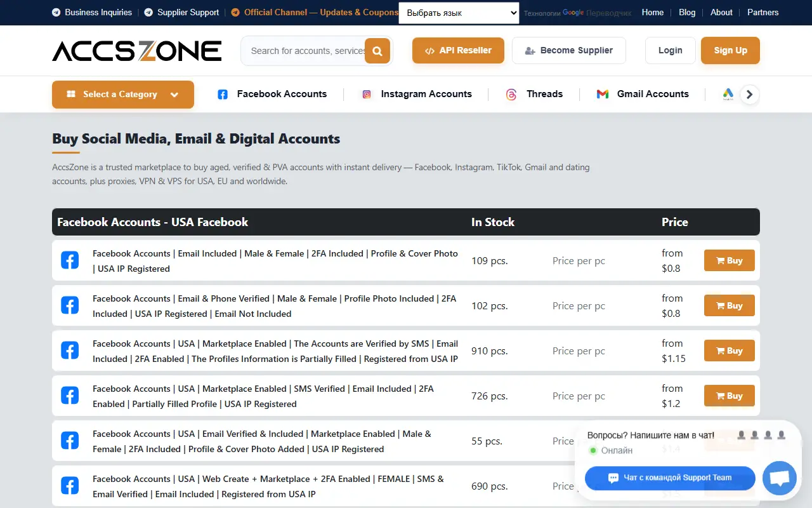812x508 pixels.
Task: Click the 910 pcs. stock value
Action: point(490,351)
